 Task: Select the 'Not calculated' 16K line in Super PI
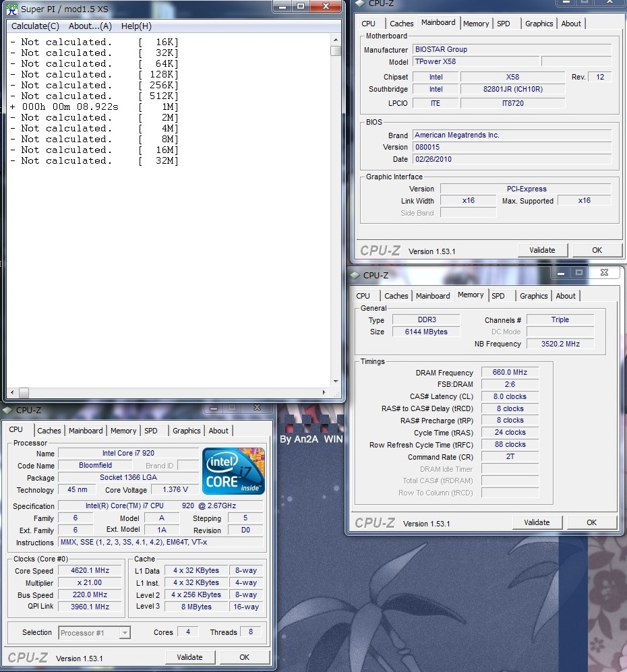94,42
